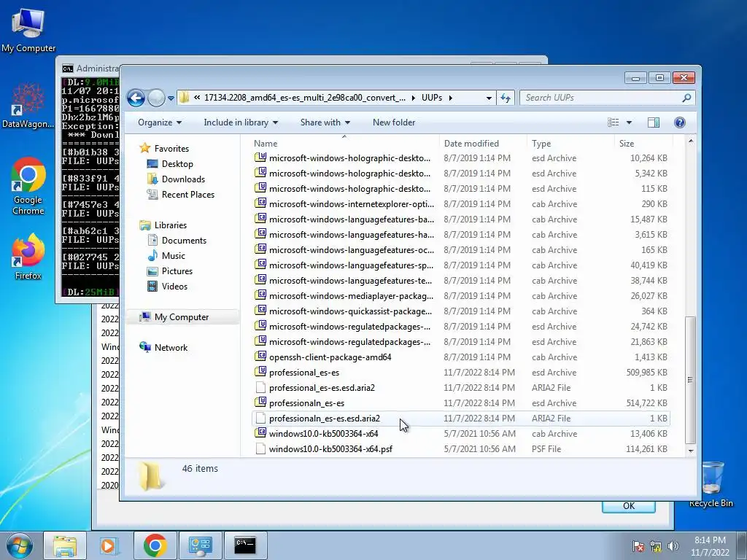Open Downloads in the navigation pane
This screenshot has width=747, height=560.
coord(183,179)
